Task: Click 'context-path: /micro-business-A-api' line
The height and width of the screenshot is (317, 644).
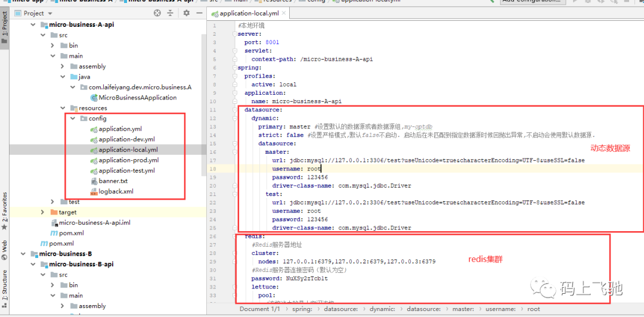Action: pyautogui.click(x=312, y=59)
